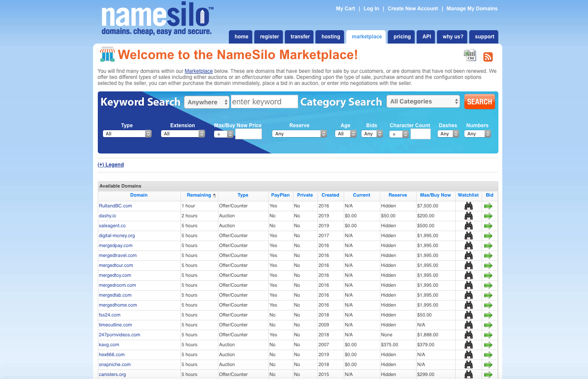This screenshot has height=379, width=588.
Task: Expand the All Categories dropdown
Action: pos(423,102)
